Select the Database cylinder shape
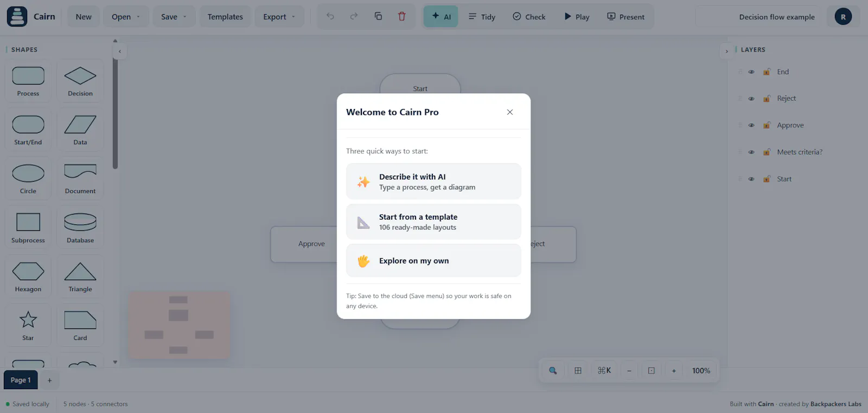 80,228
